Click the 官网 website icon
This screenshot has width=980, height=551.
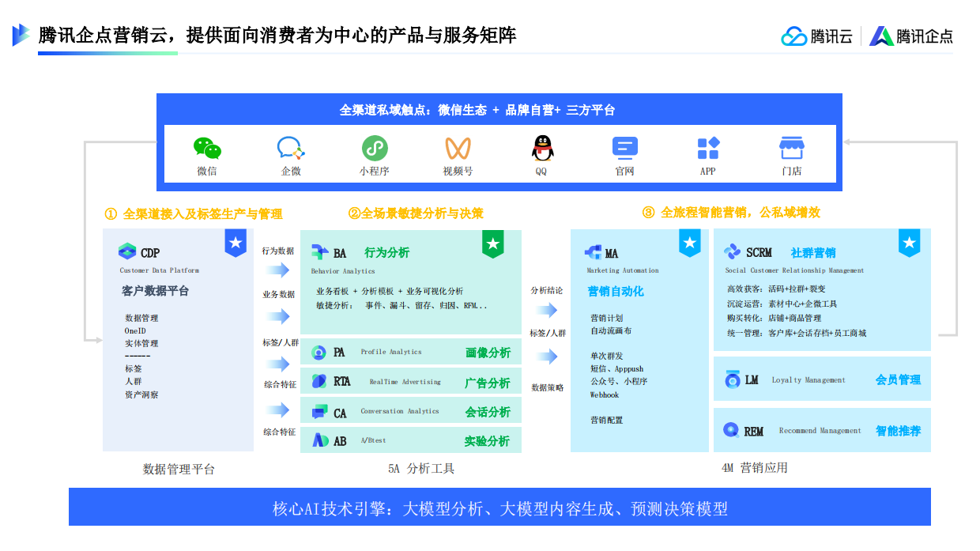624,148
